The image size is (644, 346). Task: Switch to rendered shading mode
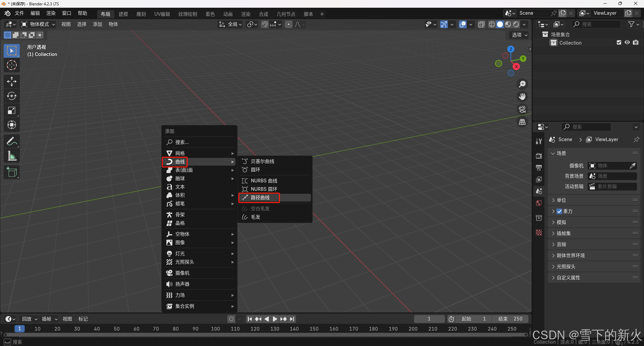pos(516,24)
